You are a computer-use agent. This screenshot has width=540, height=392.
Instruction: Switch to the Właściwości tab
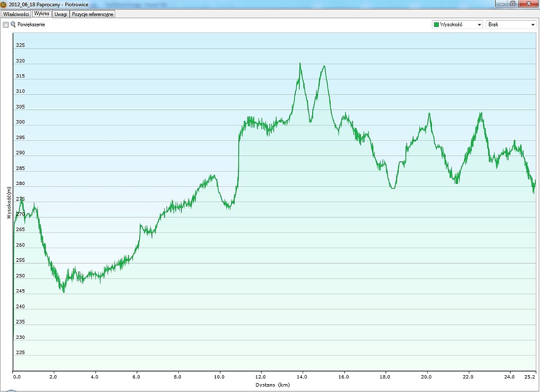(16, 14)
